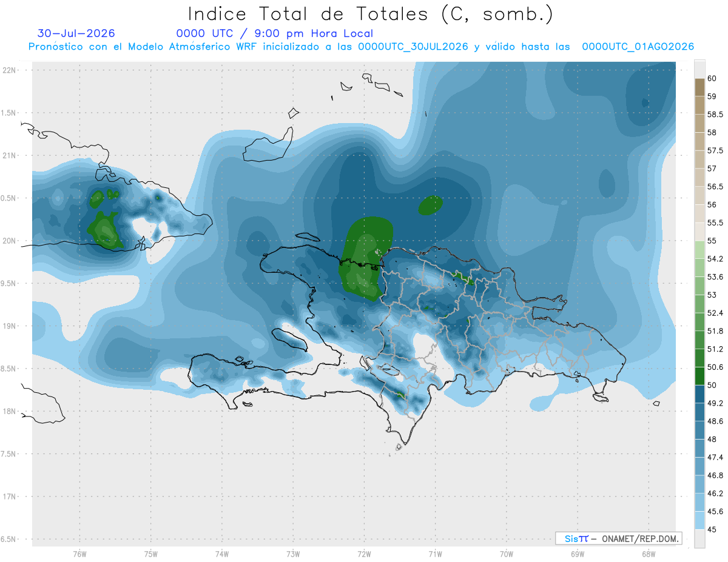Click the "51.2" value on the color scale
728x562 pixels.
[715, 349]
